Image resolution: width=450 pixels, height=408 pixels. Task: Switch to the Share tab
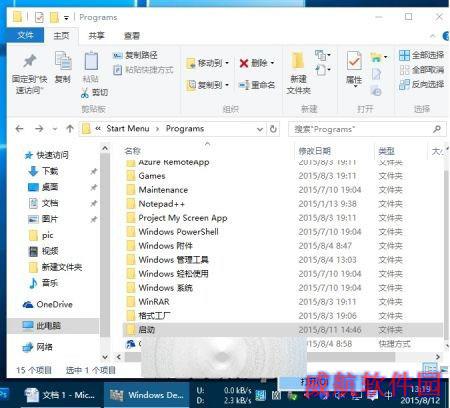pyautogui.click(x=97, y=36)
